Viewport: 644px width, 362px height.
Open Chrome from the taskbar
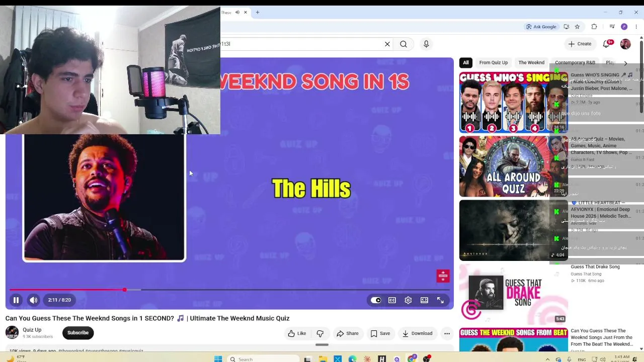[412, 359]
